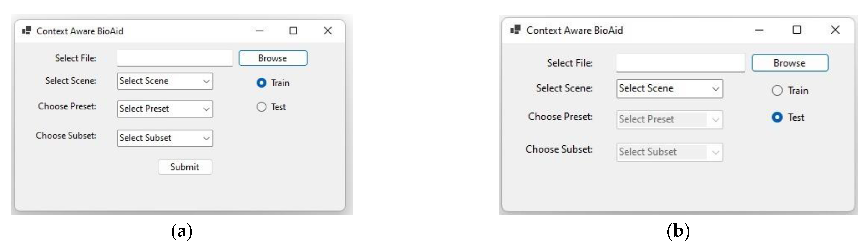Click the app icon in window (b) title bar
This screenshot has height=249, width=868.
click(515, 30)
